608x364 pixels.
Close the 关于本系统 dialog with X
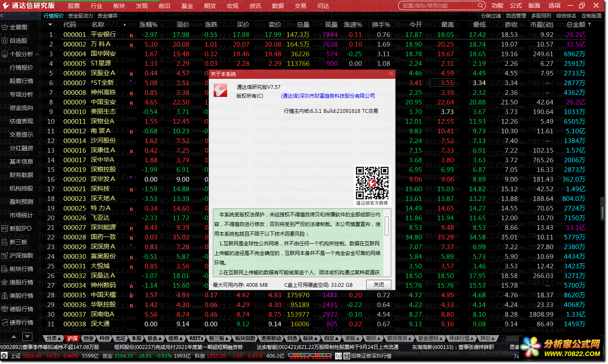tap(391, 74)
